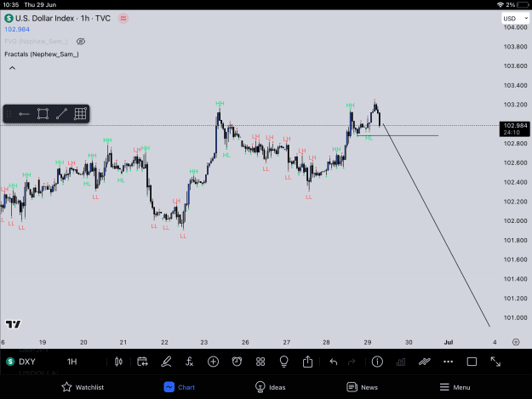This screenshot has height=399, width=532.
Task: Open the candlestick chart type selector
Action: pyautogui.click(x=118, y=362)
